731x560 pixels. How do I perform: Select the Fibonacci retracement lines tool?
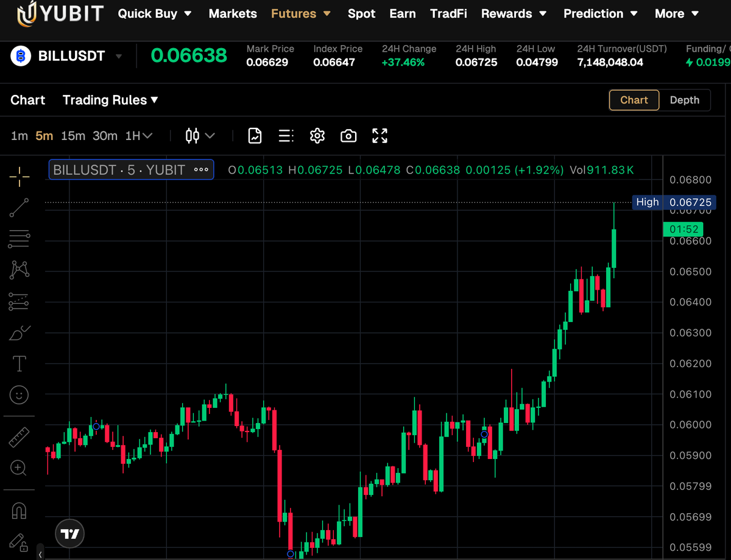19,239
